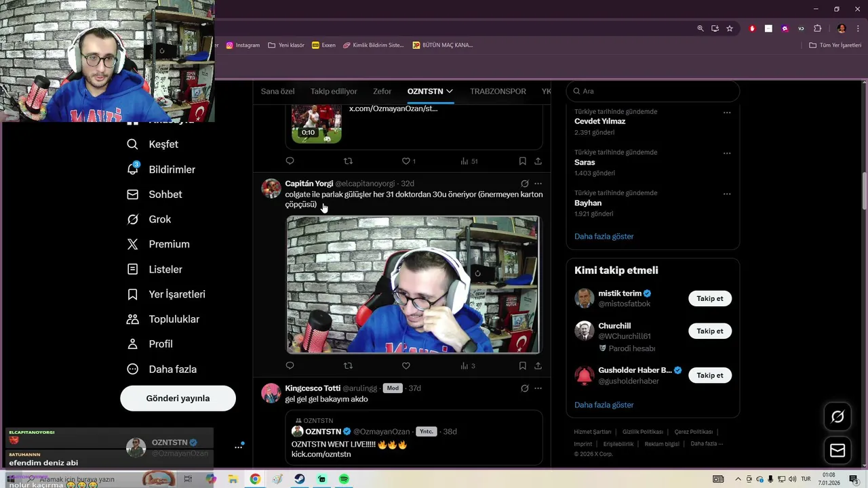This screenshot has width=868, height=488.
Task: Click Chrome zoom magnifier icon
Action: (x=701, y=28)
